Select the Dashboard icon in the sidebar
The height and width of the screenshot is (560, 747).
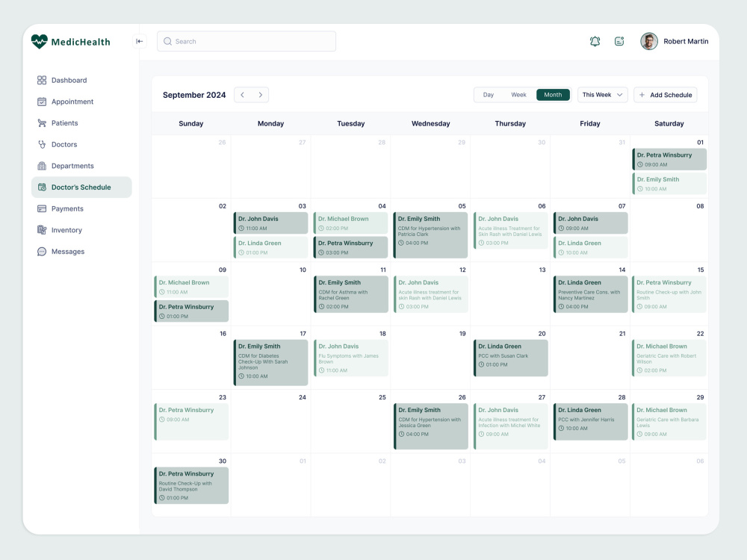click(42, 80)
